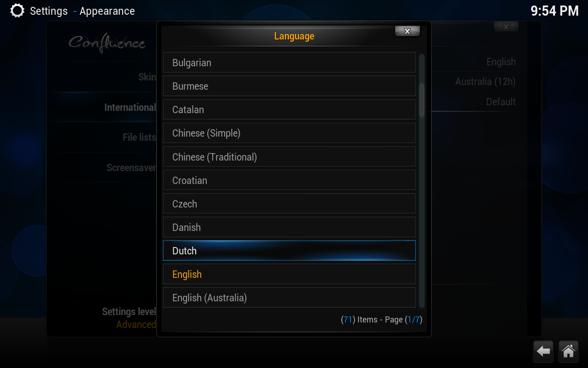The image size is (588, 368).
Task: Select Croatian language
Action: pyautogui.click(x=289, y=180)
